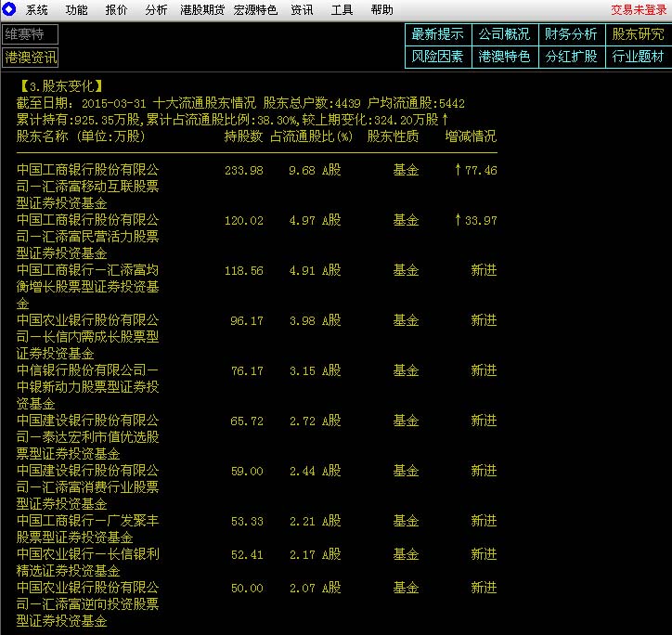Open the 工具 menu

click(342, 10)
